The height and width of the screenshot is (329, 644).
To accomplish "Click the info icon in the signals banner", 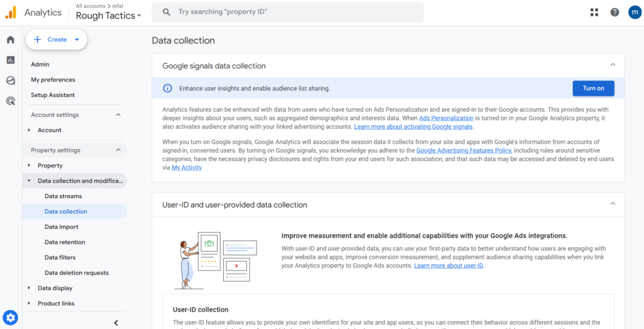I will tap(167, 88).
